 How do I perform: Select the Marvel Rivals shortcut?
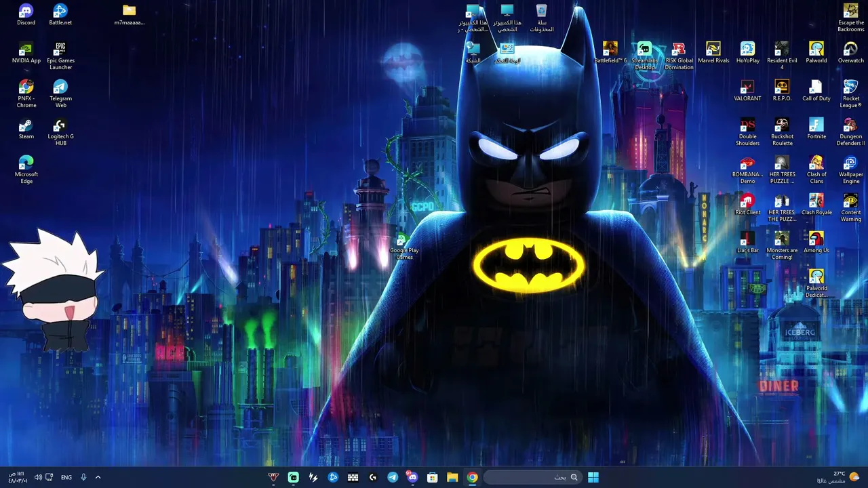713,53
